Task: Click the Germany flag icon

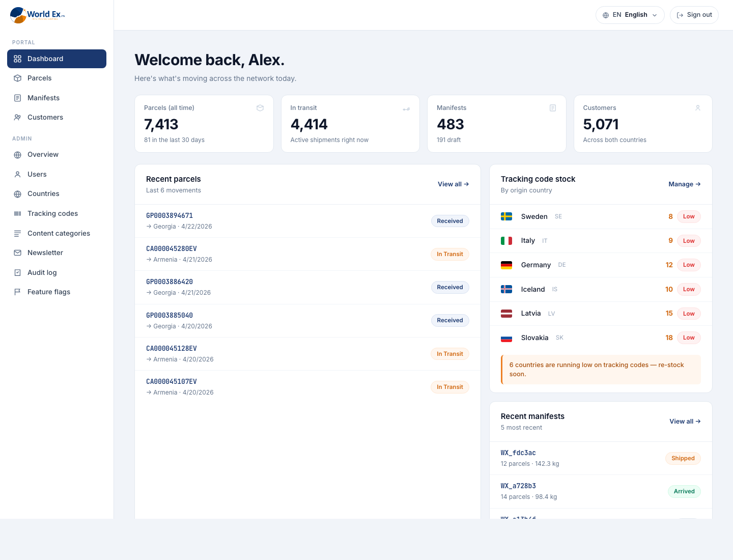Action: [x=506, y=265]
